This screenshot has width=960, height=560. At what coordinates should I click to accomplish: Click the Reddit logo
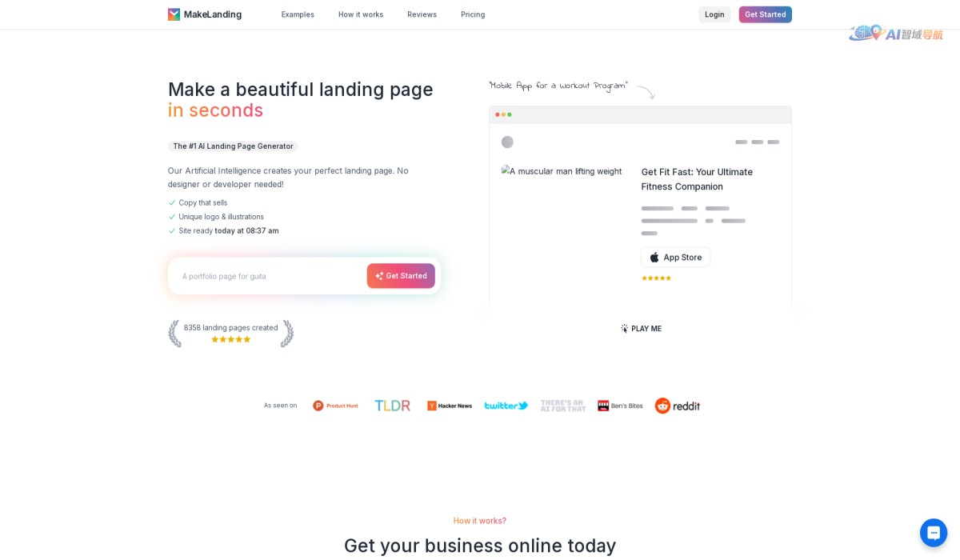click(678, 406)
